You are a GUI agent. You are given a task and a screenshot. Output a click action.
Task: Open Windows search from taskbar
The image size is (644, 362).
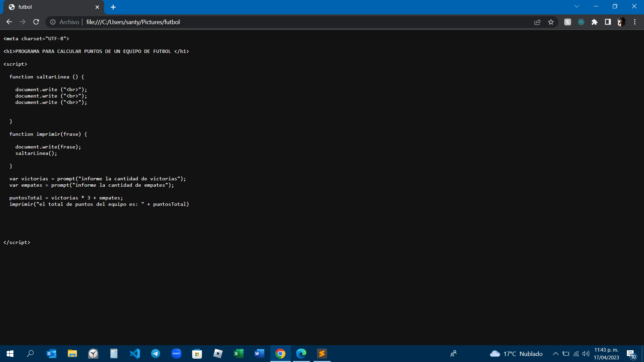(30, 354)
